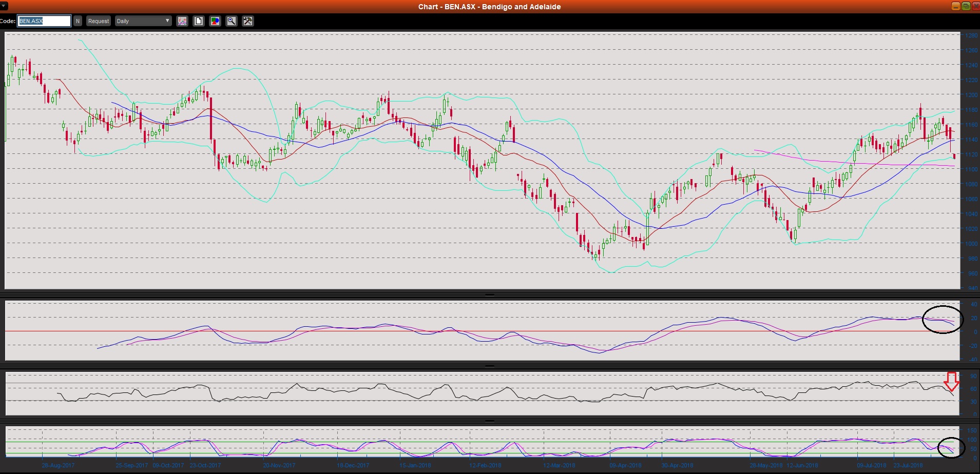The width and height of the screenshot is (980, 474).
Task: Click splitter handle below the price chart
Action: point(490,295)
